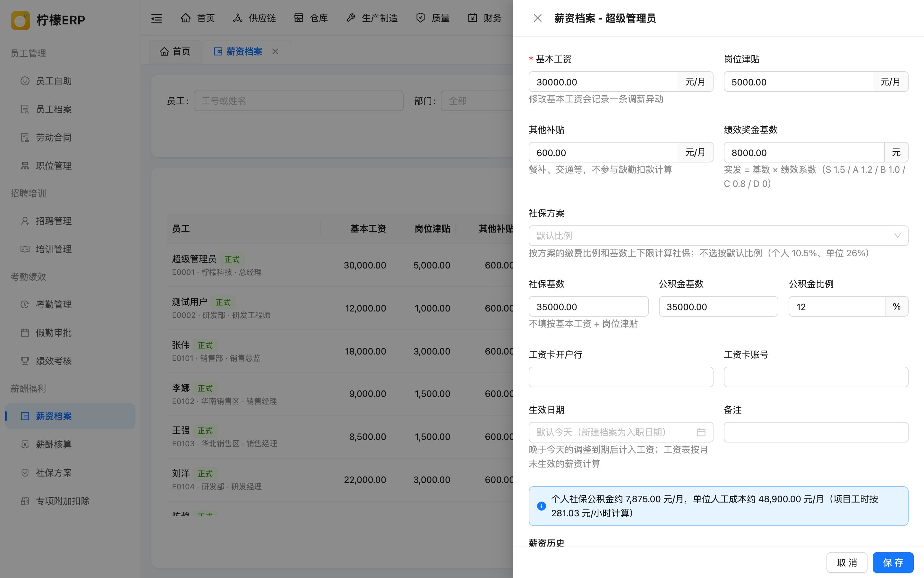Switch to the 首页 page tab
Viewport: 924px width, 578px height.
(x=175, y=52)
